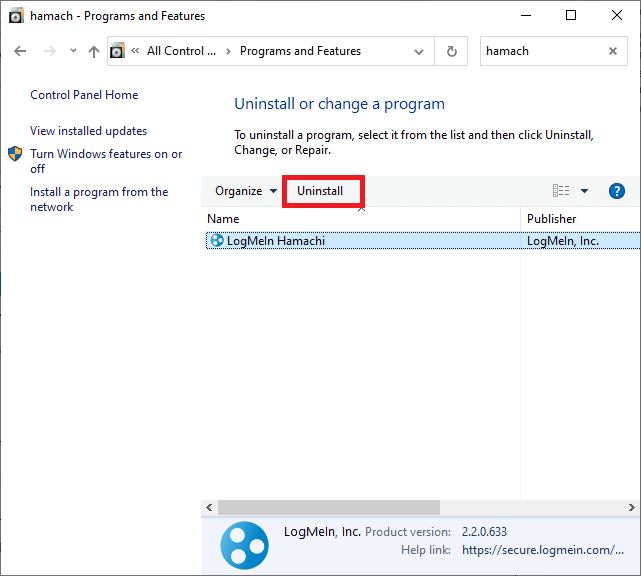The image size is (641, 576).
Task: Open 'All Control ...' breadcrumb
Action: click(181, 51)
